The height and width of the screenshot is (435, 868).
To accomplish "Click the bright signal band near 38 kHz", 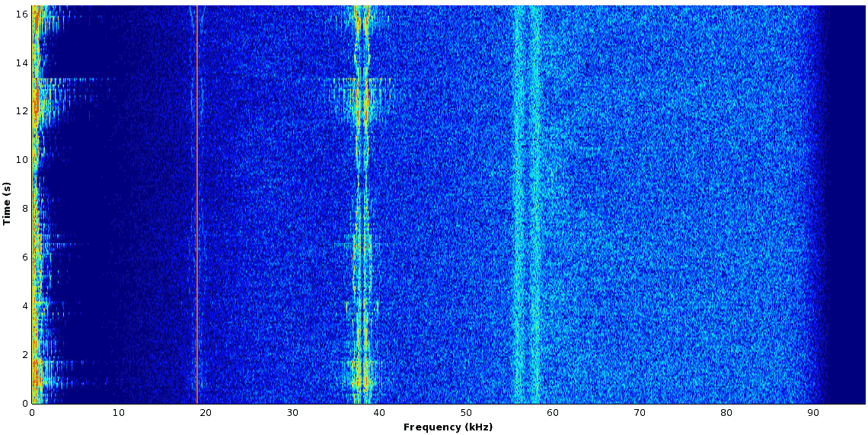I will (x=363, y=206).
